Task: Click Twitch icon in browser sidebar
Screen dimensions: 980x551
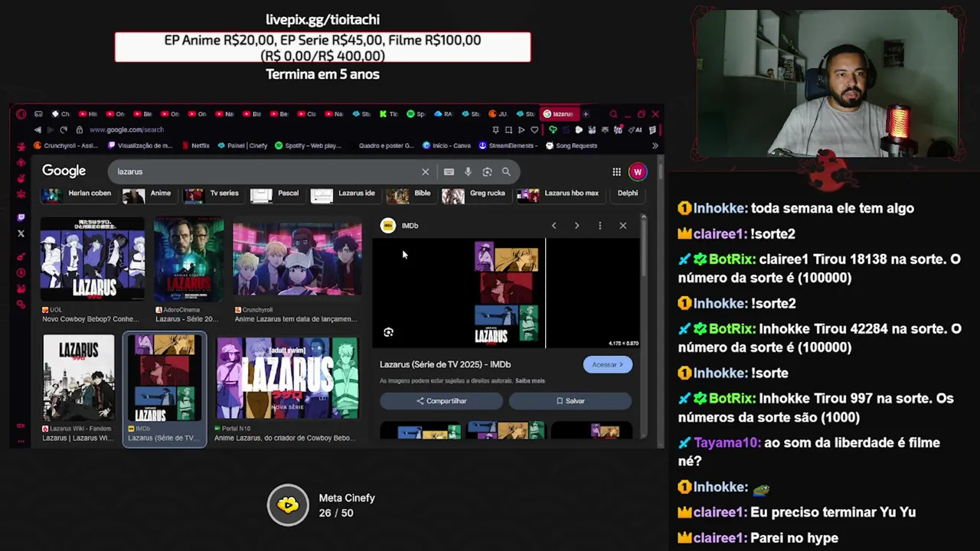Action: click(x=21, y=217)
